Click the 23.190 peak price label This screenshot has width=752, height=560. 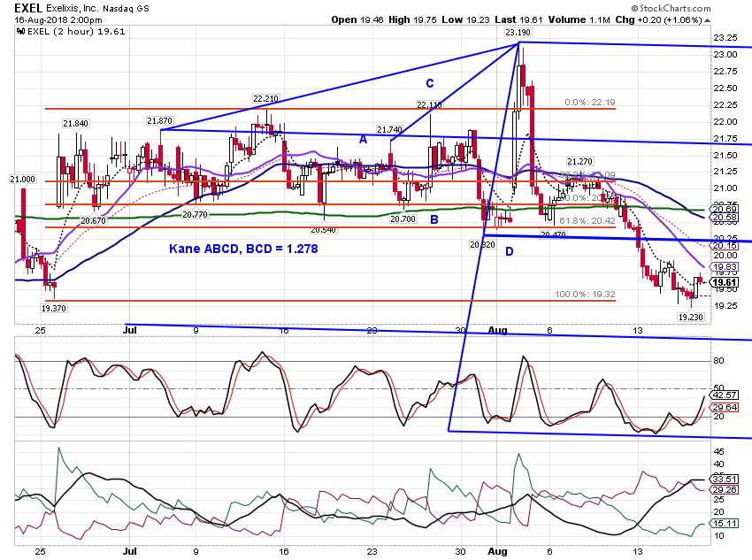point(518,33)
